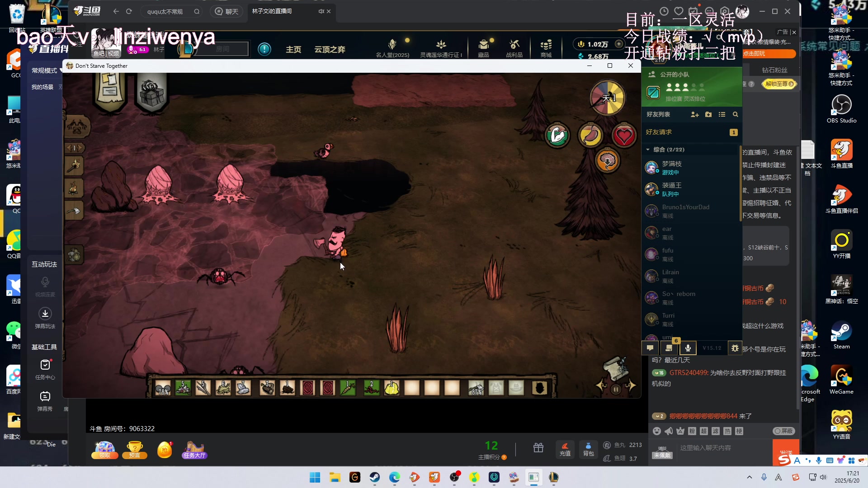Open the emoji picker in Douyu chat
This screenshot has width=868, height=488.
657,431
